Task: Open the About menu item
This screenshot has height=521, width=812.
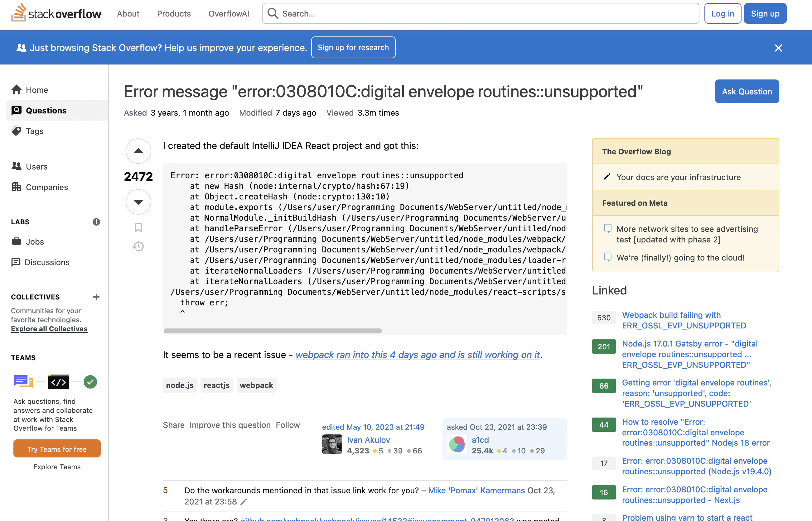Action: [x=128, y=13]
